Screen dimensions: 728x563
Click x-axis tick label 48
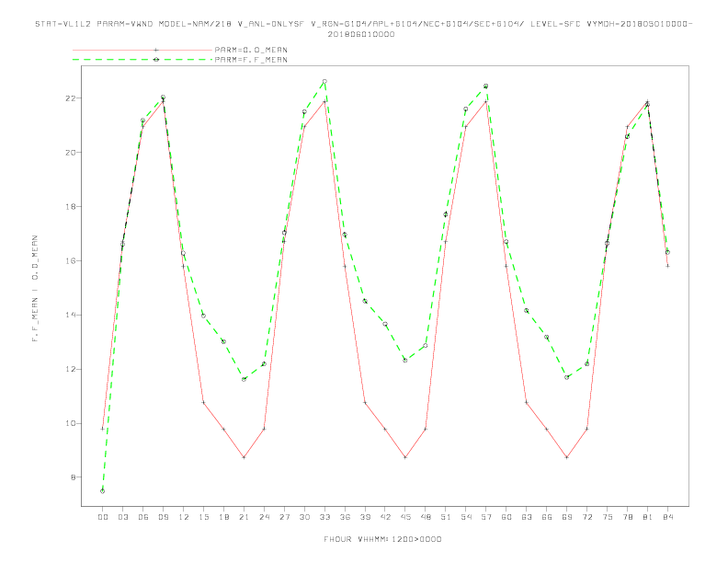point(426,517)
